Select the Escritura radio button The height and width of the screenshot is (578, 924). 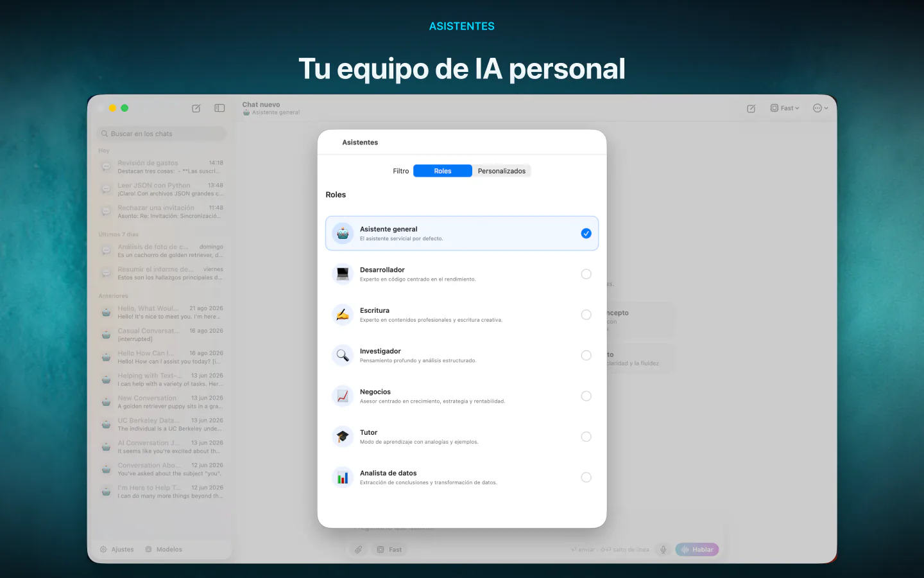pos(586,315)
